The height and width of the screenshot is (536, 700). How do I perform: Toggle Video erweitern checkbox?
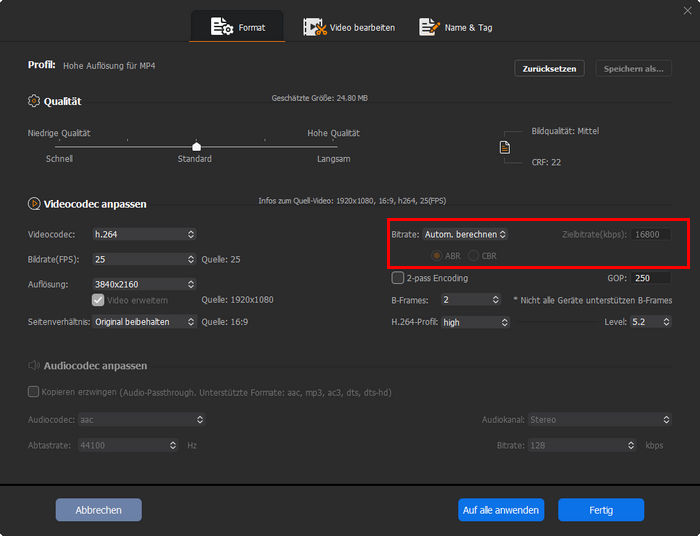pos(98,300)
